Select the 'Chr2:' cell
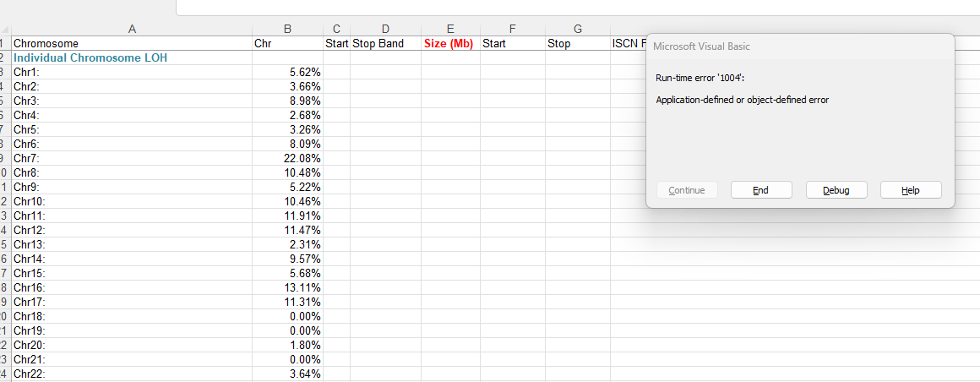Viewport: 980px width, 382px height. (x=132, y=86)
